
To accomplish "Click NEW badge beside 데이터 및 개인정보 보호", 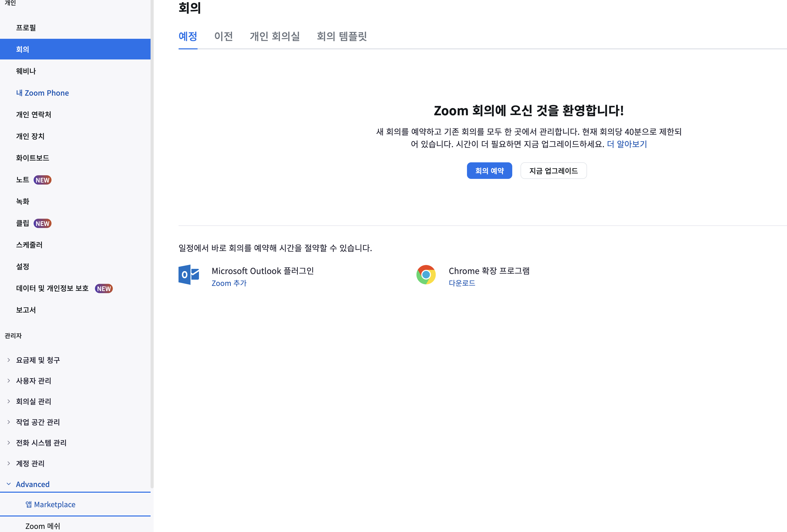I will 104,288.
